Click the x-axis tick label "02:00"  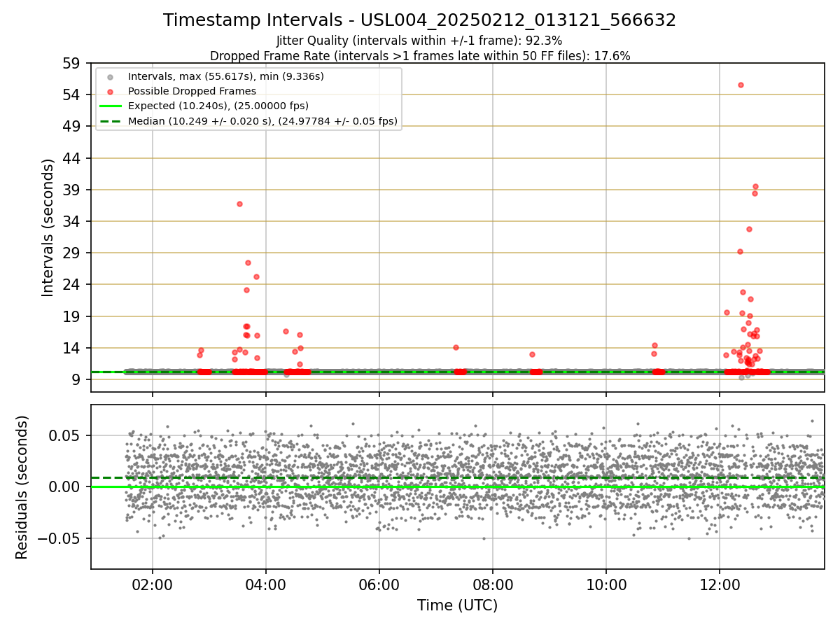[x=153, y=584]
